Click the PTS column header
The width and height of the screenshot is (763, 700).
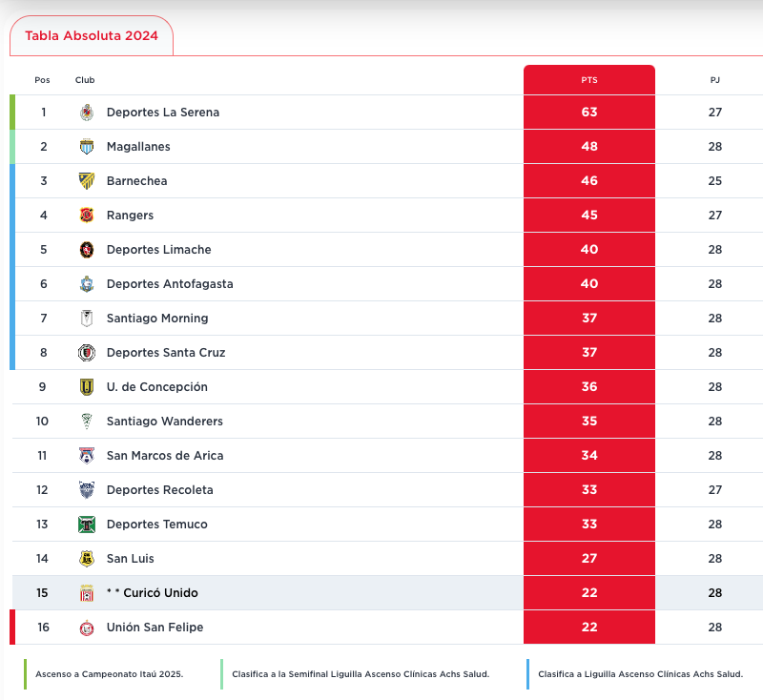tap(589, 80)
